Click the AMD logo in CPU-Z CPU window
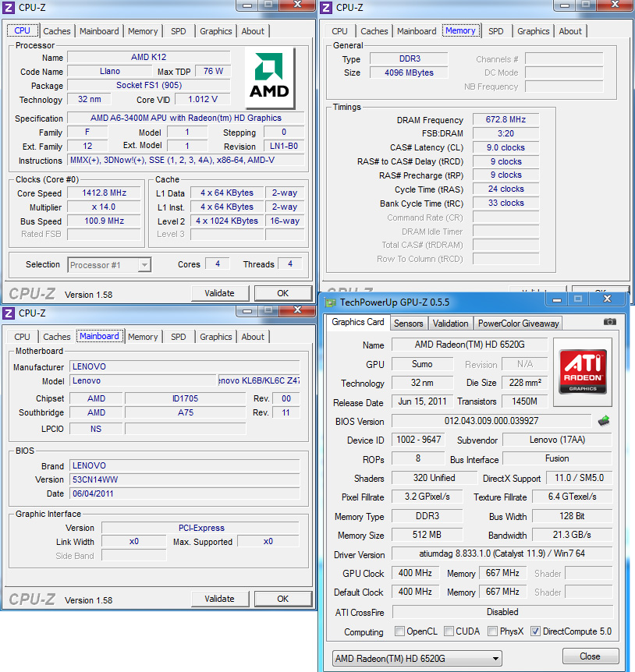The width and height of the screenshot is (635, 672). [x=270, y=76]
